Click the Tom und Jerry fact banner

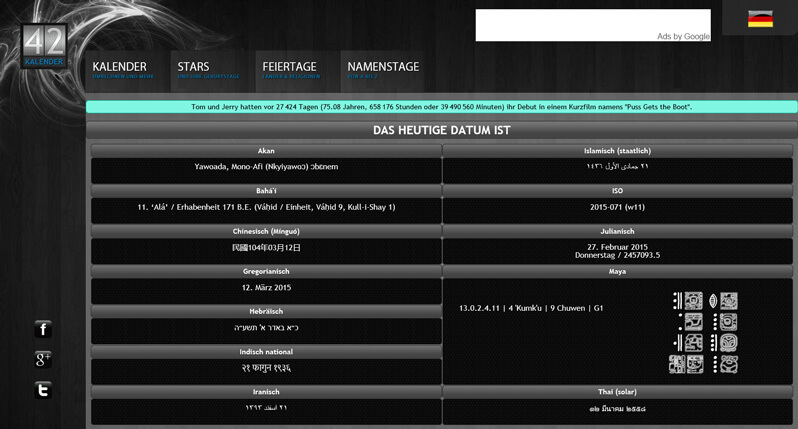441,107
